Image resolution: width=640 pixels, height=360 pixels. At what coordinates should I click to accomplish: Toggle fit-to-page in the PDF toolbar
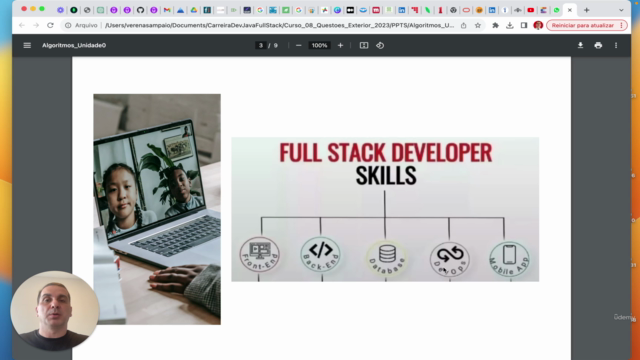point(364,45)
